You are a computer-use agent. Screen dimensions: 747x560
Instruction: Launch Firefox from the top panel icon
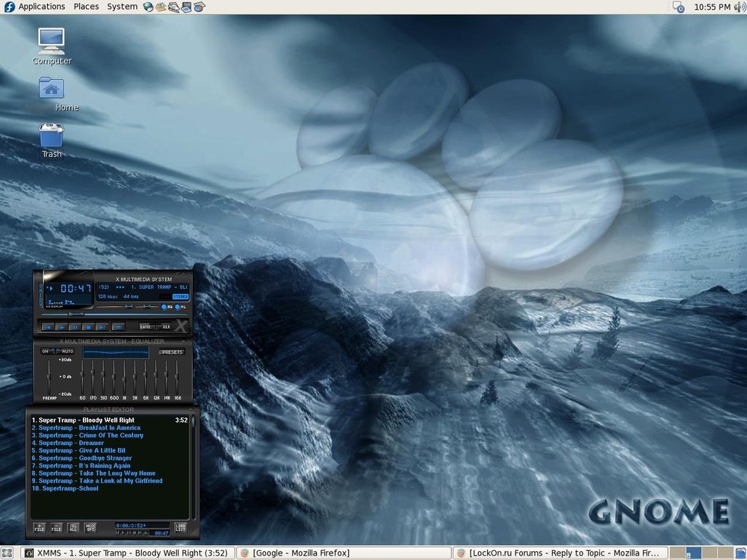point(148,7)
